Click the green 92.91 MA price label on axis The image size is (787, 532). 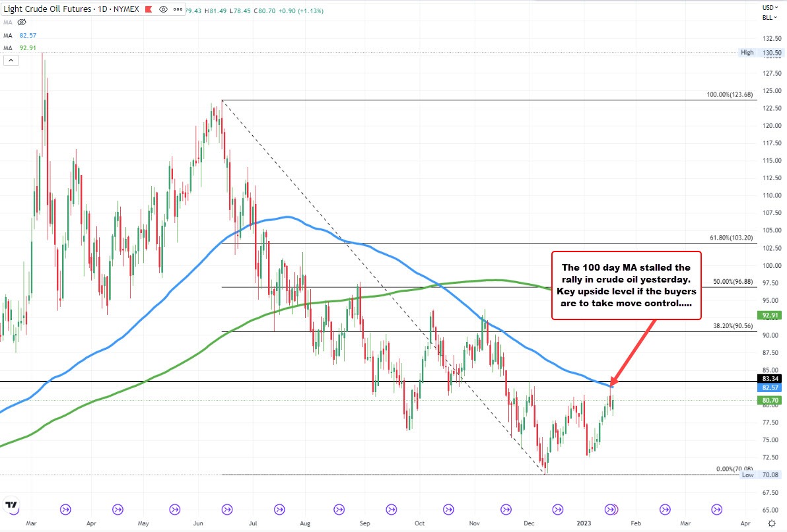[x=770, y=316]
